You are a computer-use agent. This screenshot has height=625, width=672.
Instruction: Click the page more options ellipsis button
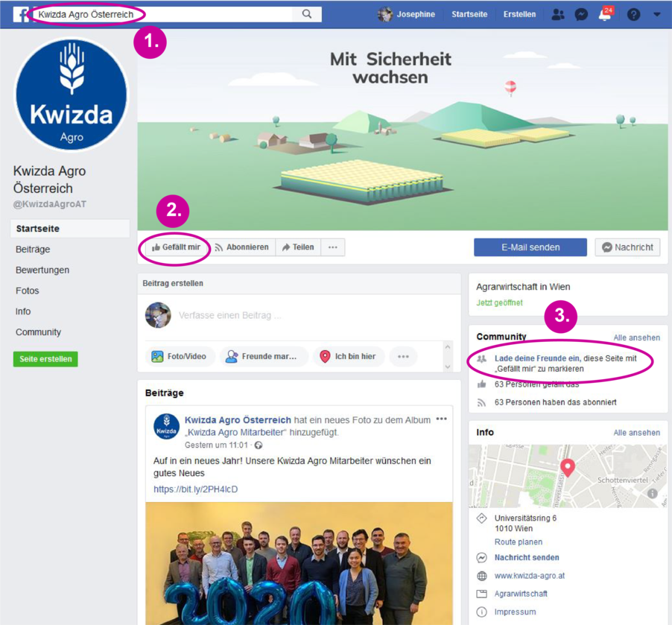(x=333, y=247)
